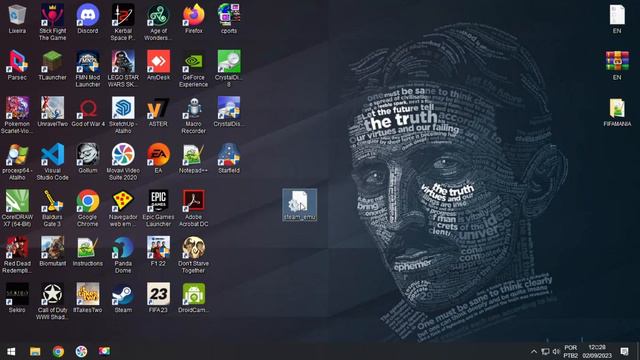The height and width of the screenshot is (360, 640).
Task: Open the Biomutant desktop icon
Action: tap(52, 252)
